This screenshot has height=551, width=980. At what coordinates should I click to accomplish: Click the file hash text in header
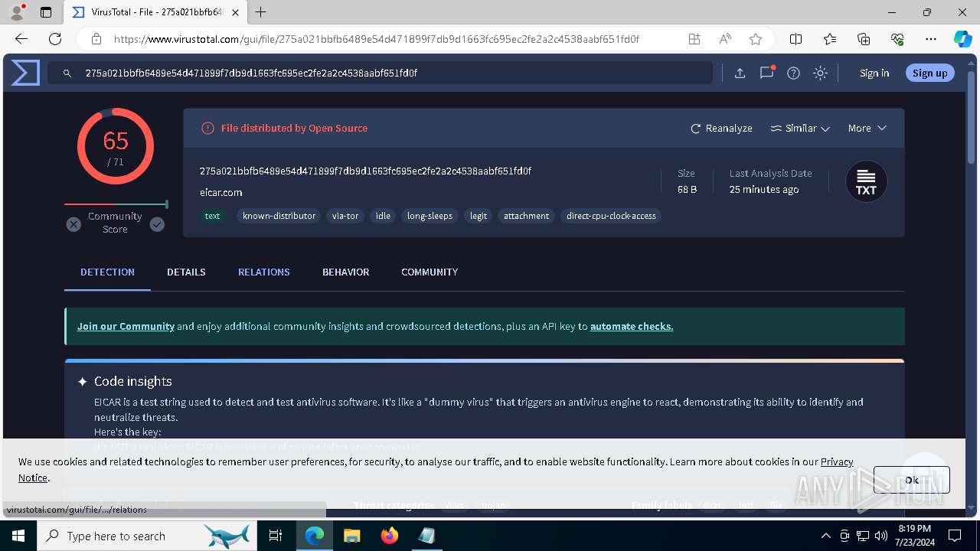click(365, 171)
